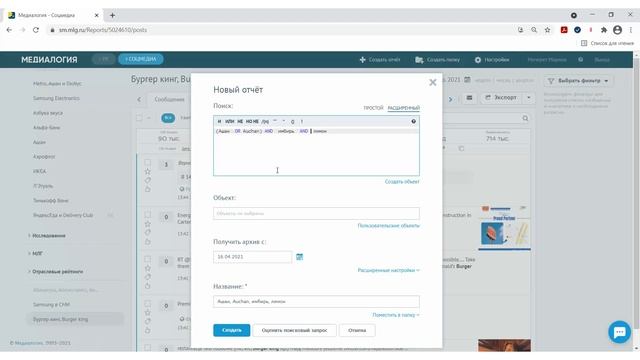This screenshot has height=360, width=640.
Task: Insert the exclamation mark operator
Action: (x=302, y=122)
